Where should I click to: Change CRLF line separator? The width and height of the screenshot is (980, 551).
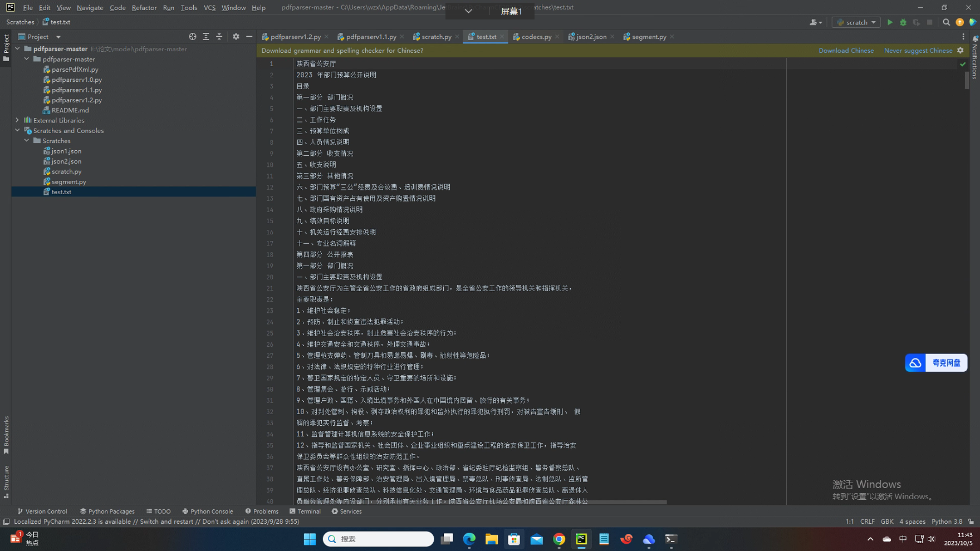[868, 522]
